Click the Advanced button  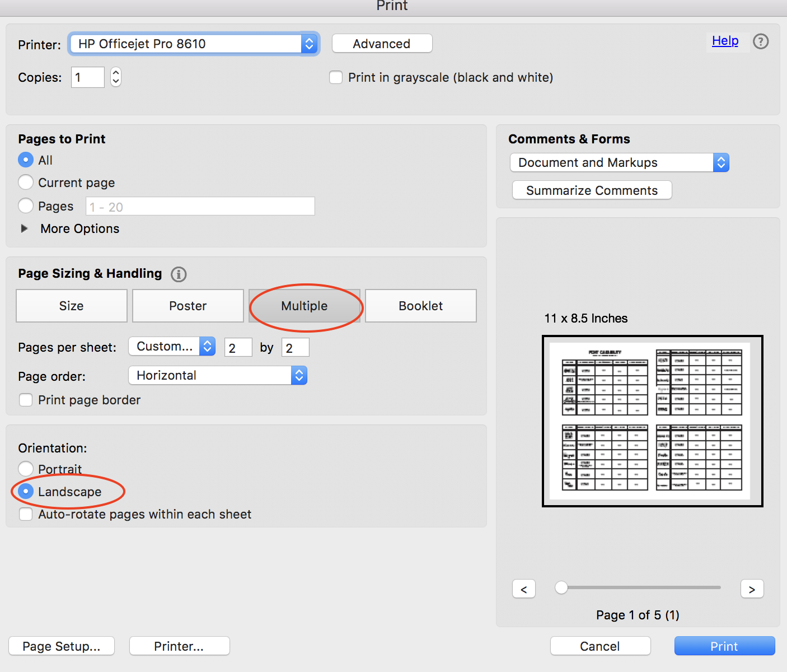(x=382, y=44)
